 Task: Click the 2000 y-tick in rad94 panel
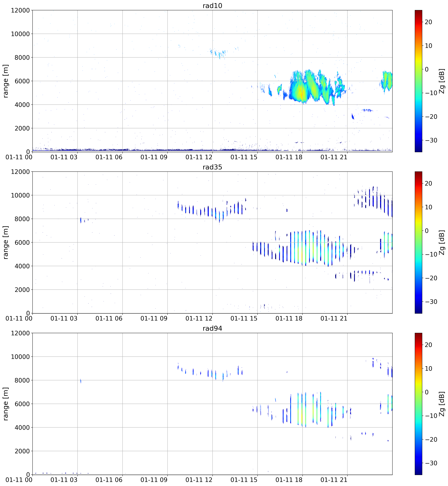coord(22,451)
